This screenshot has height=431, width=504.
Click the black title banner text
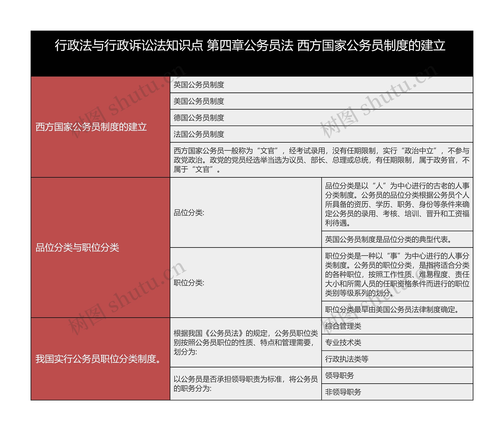tap(250, 46)
